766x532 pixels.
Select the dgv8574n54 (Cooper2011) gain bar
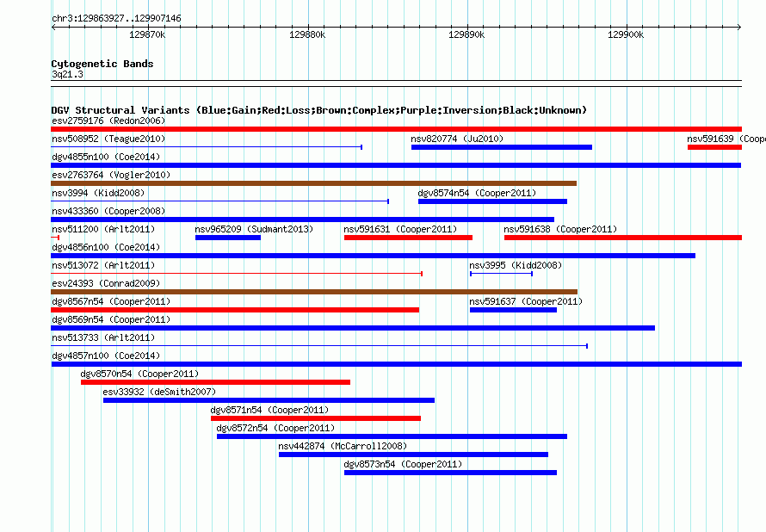pos(492,201)
